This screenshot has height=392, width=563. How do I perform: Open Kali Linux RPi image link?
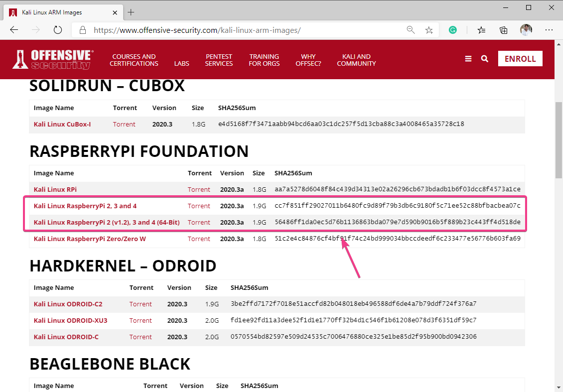pyautogui.click(x=55, y=190)
